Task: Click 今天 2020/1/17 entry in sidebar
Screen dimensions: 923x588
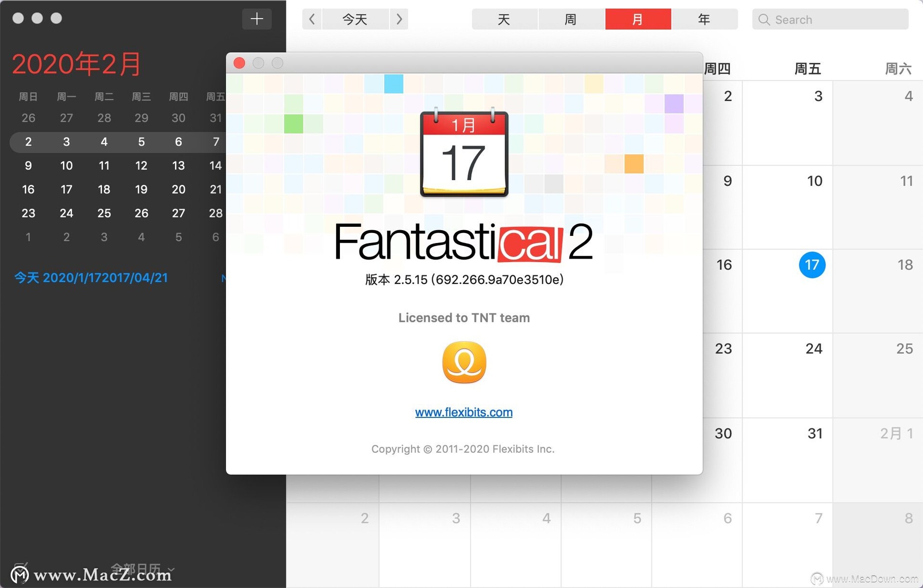Action: pyautogui.click(x=91, y=278)
